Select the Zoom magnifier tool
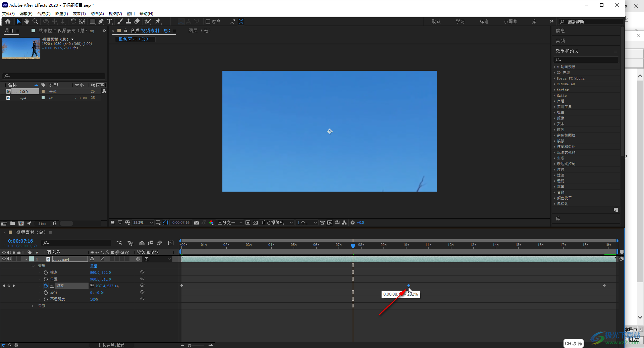Image resolution: width=644 pixels, height=348 pixels. [x=35, y=21]
